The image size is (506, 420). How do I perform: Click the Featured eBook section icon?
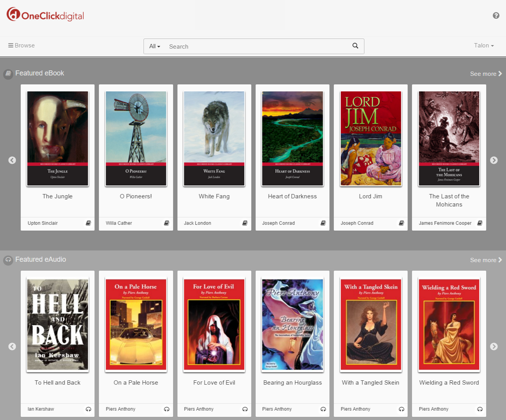(x=8, y=73)
